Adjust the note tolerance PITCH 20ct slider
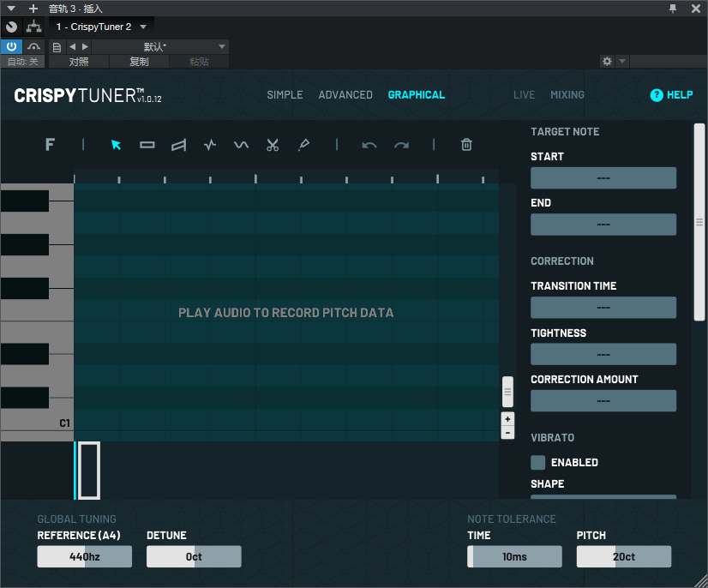Viewport: 708px width, 588px height. click(x=623, y=556)
